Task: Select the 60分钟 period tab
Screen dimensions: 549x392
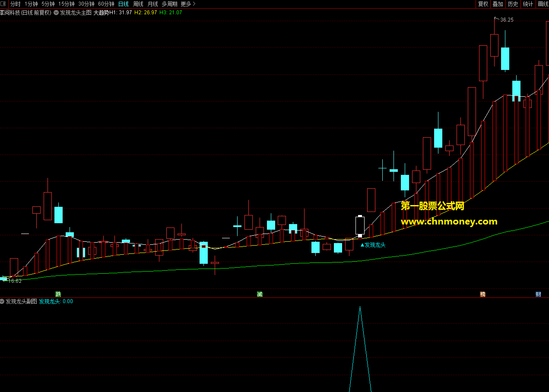Action: [x=106, y=4]
